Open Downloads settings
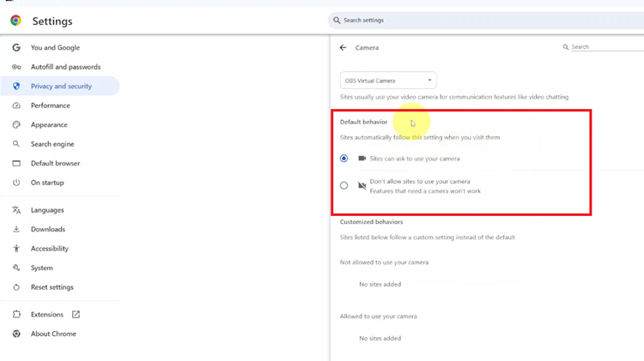Image resolution: width=644 pixels, height=361 pixels. (47, 229)
